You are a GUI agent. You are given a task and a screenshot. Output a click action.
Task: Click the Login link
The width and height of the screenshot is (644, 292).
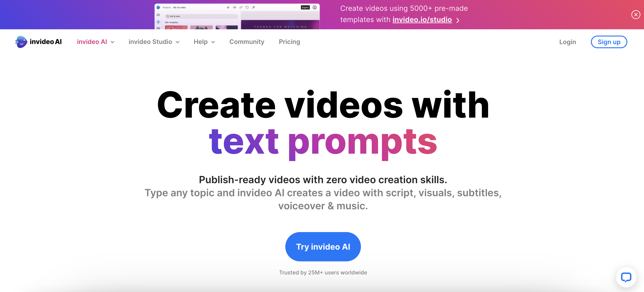tap(568, 41)
